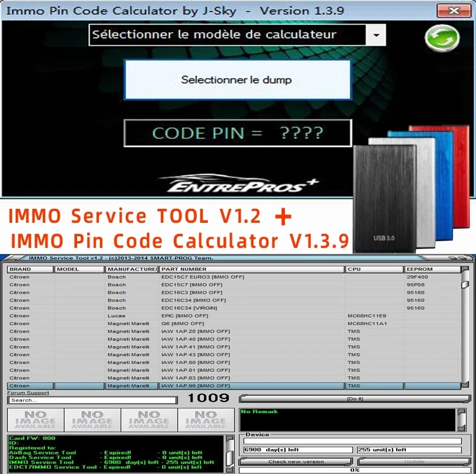Close the Immo Pin Code Calculator window
This screenshot has width=476, height=474.
(x=454, y=11)
